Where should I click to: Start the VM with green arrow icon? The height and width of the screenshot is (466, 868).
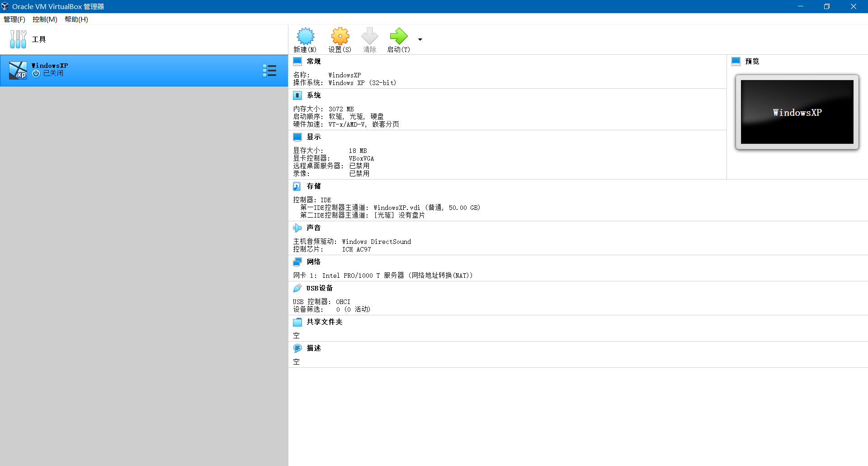399,36
